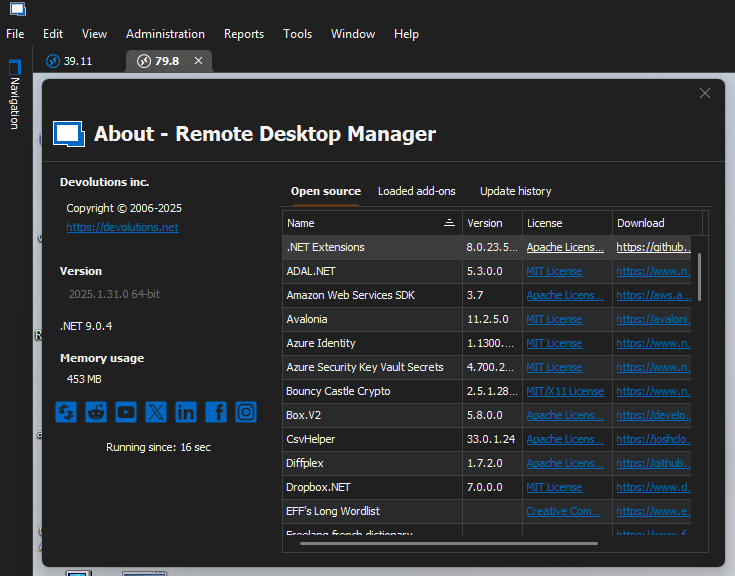The width and height of the screenshot is (735, 576).
Task: Open the Avalonia download link
Action: click(653, 319)
